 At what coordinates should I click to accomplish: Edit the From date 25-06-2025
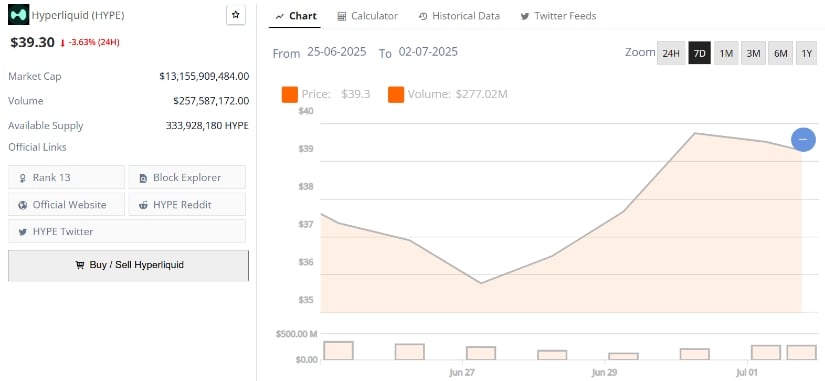pyautogui.click(x=337, y=52)
